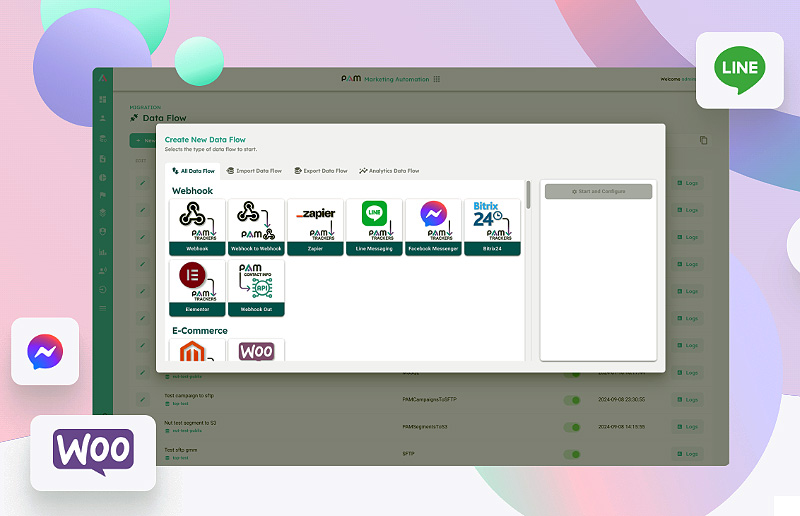The image size is (800, 516).
Task: Click the copy icon above the Logs column
Action: tap(704, 140)
